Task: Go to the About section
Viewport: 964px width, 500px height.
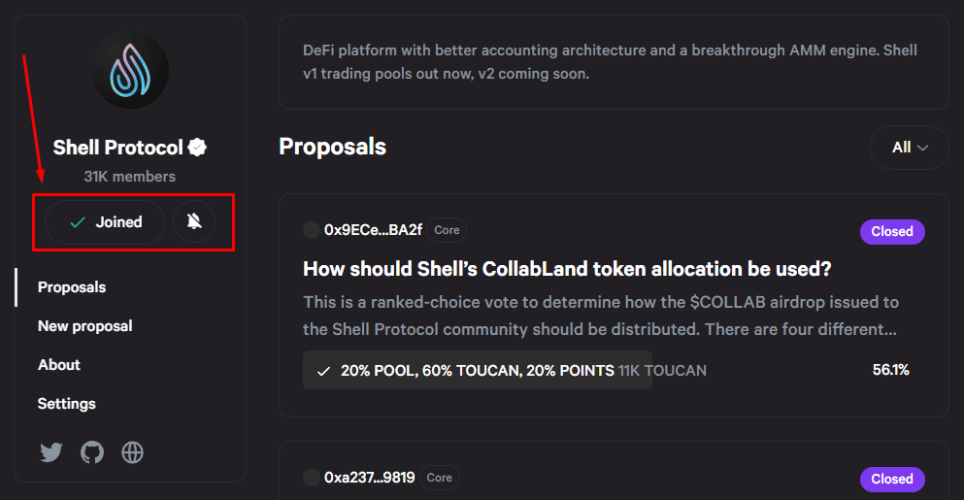Action: coord(59,365)
